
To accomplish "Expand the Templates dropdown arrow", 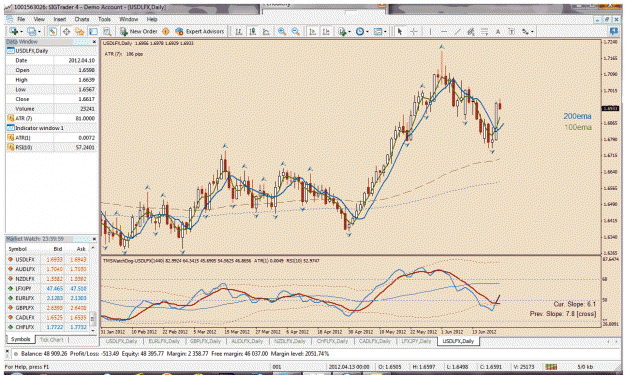I will 385,31.
